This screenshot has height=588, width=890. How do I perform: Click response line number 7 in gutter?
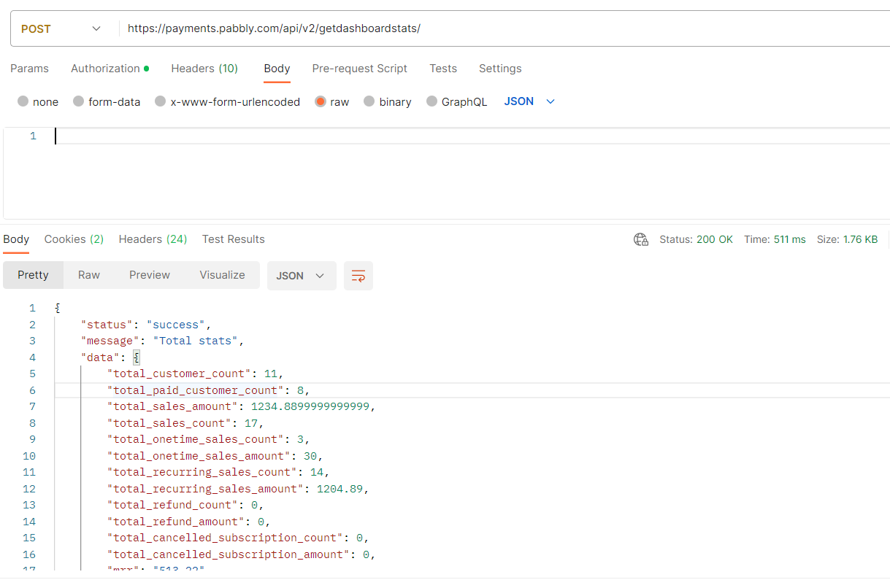coord(32,406)
